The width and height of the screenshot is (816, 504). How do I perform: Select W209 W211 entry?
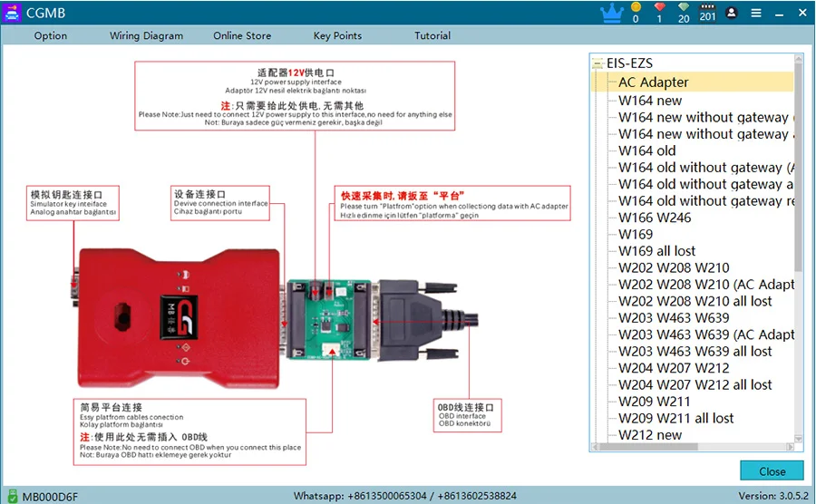654,402
